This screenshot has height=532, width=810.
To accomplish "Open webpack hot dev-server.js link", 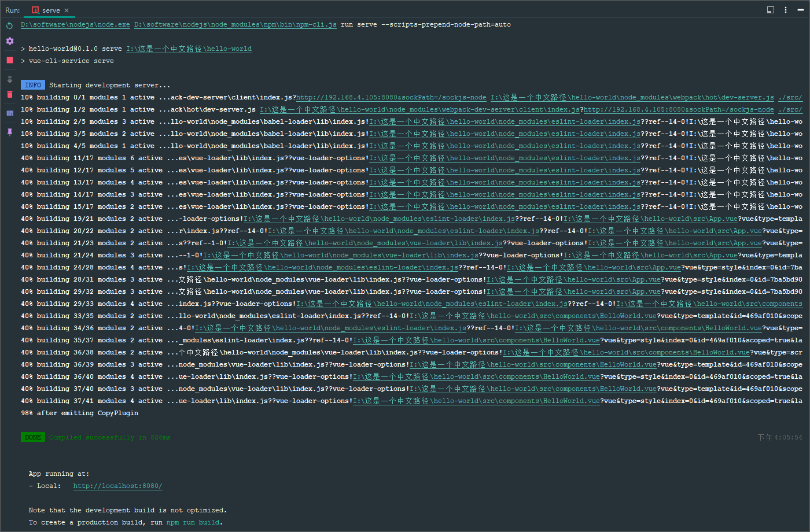I will pyautogui.click(x=632, y=98).
